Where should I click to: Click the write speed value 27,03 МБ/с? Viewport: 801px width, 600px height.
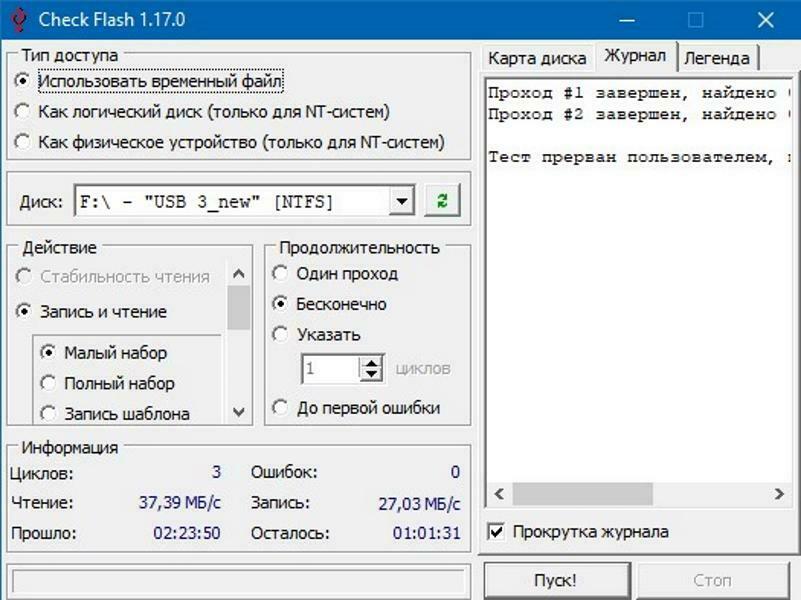coord(419,504)
